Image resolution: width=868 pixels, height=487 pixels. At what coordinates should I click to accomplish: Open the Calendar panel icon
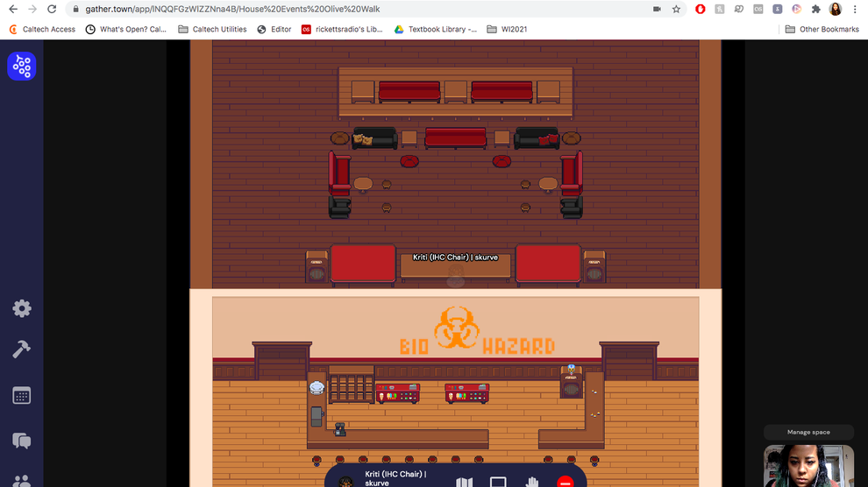pos(22,396)
